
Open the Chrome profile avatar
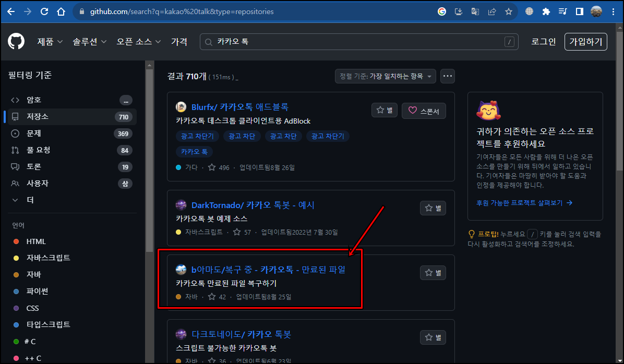tap(596, 11)
